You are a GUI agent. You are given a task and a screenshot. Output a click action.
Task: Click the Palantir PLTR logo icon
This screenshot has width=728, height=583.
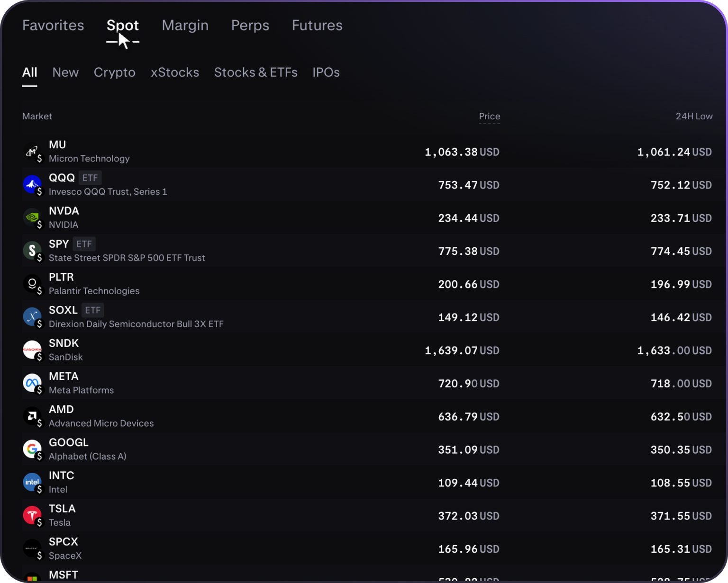coord(32,284)
